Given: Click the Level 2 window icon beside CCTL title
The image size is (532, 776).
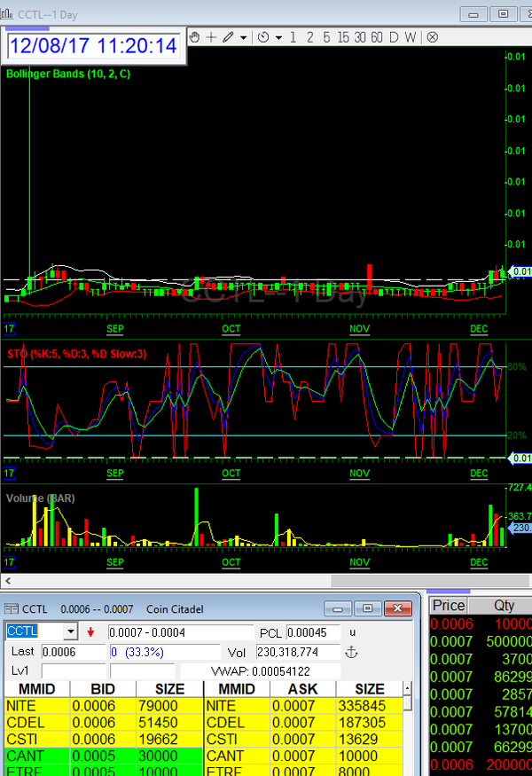Looking at the screenshot, I should point(12,608).
